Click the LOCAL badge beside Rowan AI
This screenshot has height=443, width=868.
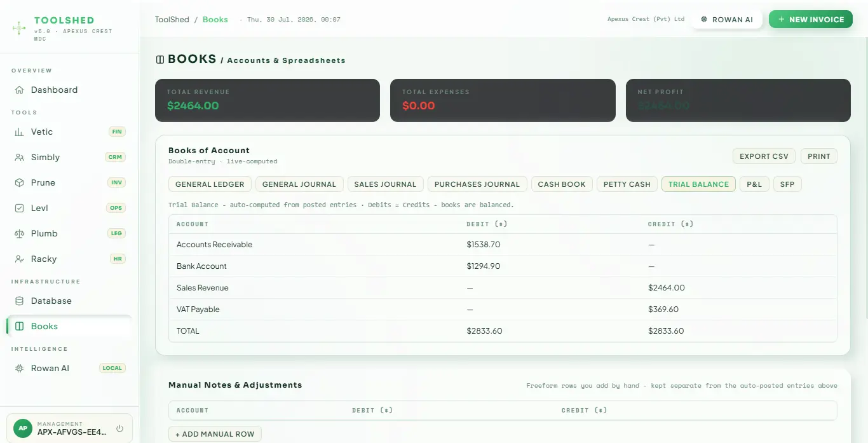112,369
